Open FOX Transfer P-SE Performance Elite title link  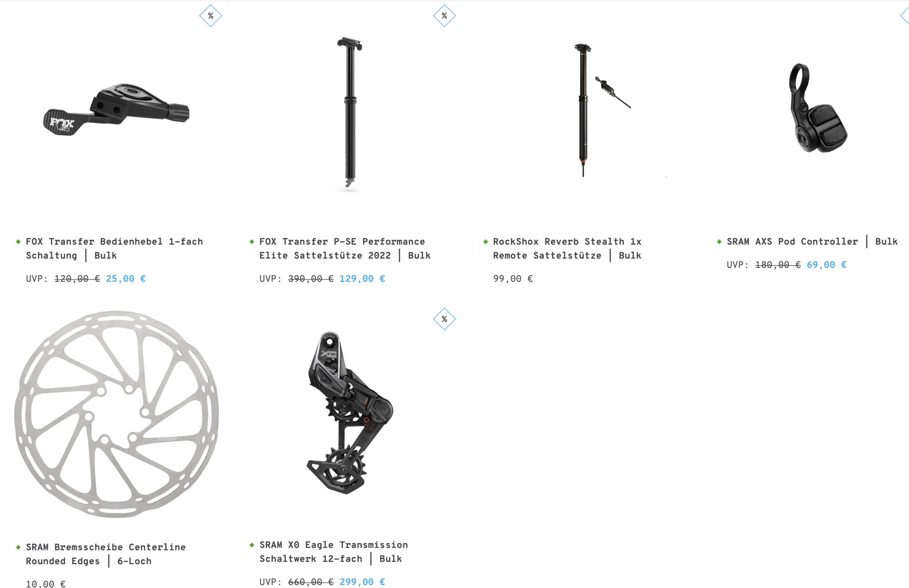pyautogui.click(x=345, y=249)
